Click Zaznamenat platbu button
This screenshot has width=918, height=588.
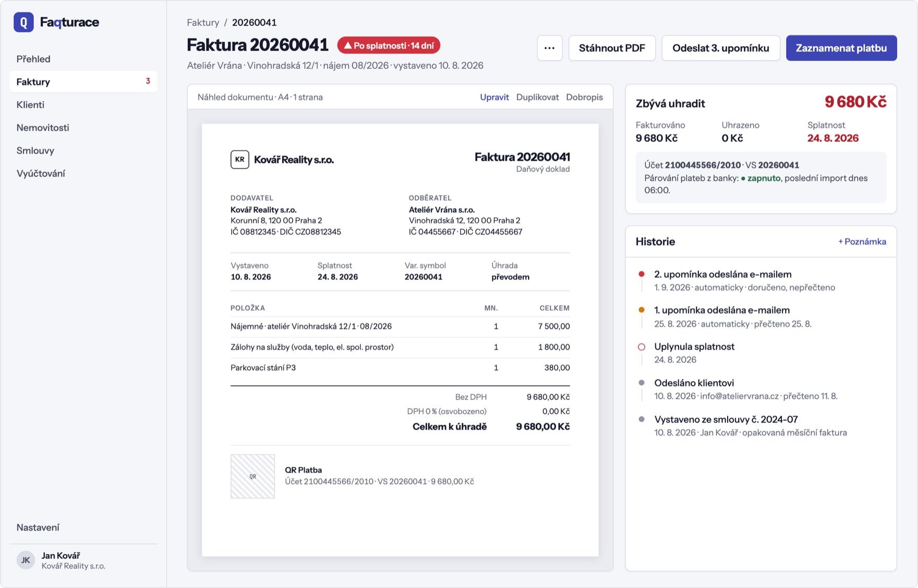(841, 48)
